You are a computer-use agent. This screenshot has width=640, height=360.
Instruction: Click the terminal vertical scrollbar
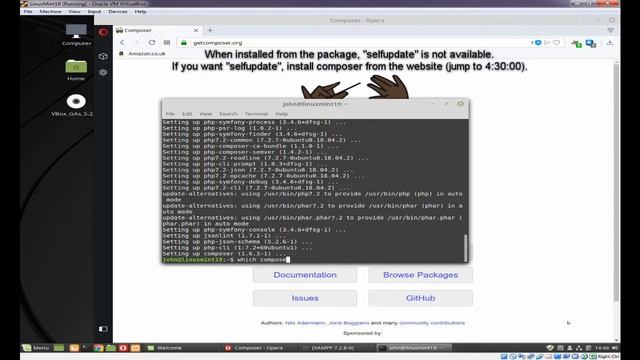465,248
